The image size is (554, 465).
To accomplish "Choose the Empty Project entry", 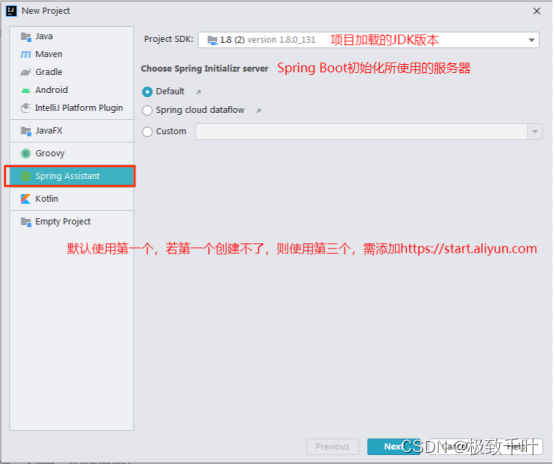I will [x=71, y=222].
